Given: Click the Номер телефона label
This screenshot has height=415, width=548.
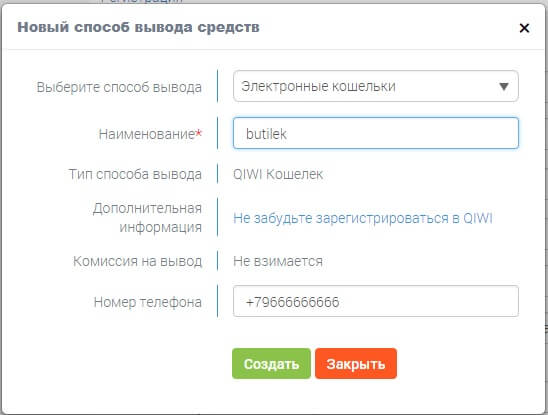Looking at the screenshot, I should click(x=148, y=302).
